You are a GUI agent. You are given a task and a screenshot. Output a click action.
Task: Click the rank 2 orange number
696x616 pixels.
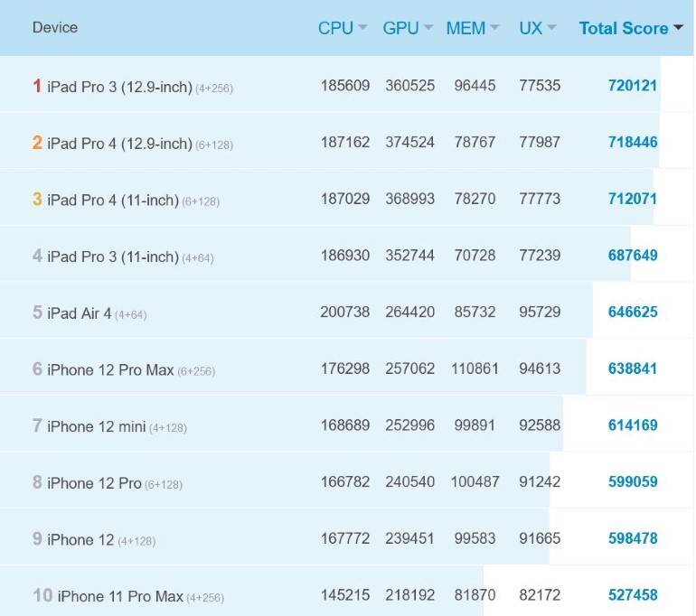click(x=37, y=143)
